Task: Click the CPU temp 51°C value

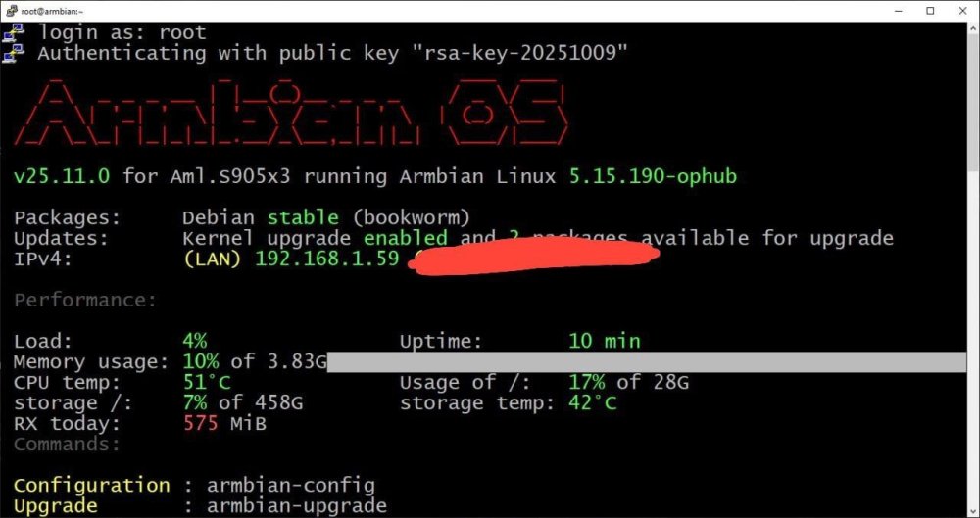Action: click(207, 383)
